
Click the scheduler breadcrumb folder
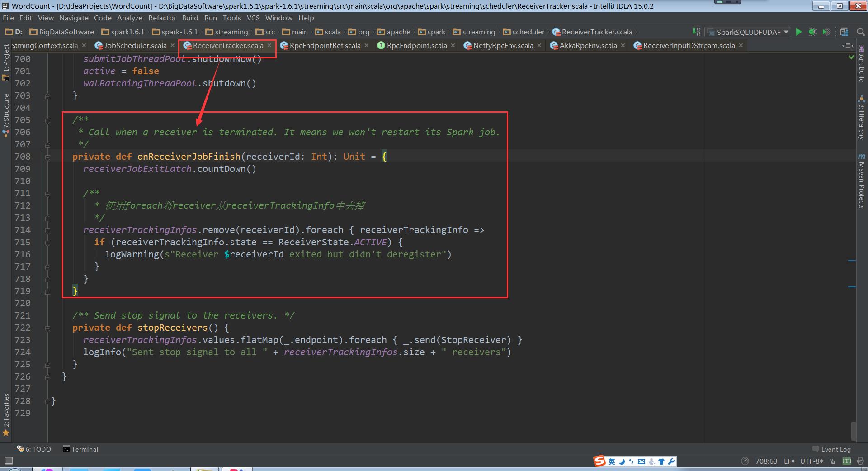(524, 32)
